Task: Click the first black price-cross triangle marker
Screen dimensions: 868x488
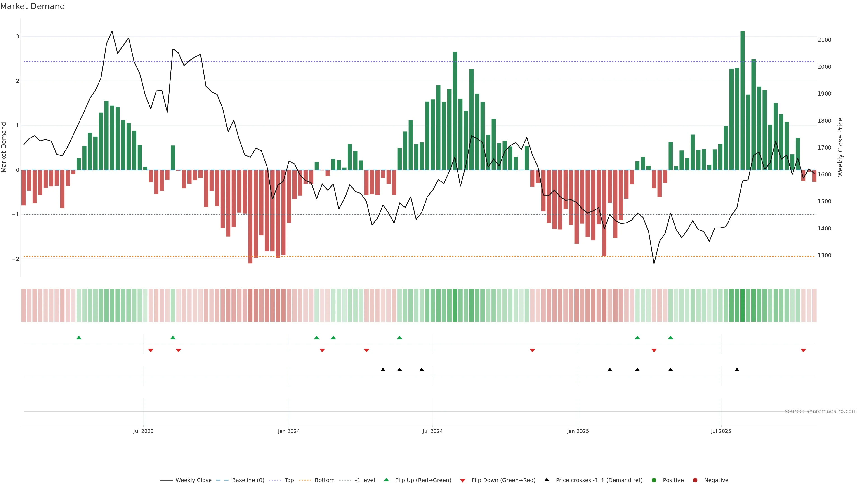Action: click(383, 370)
